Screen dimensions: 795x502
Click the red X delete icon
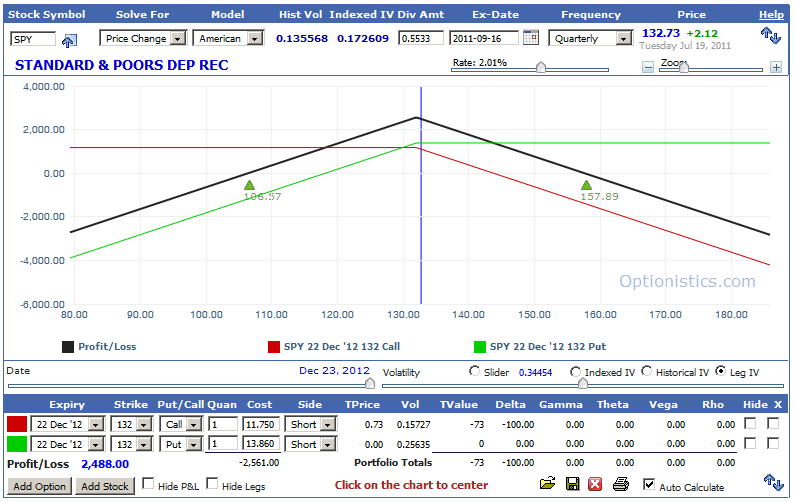click(595, 484)
